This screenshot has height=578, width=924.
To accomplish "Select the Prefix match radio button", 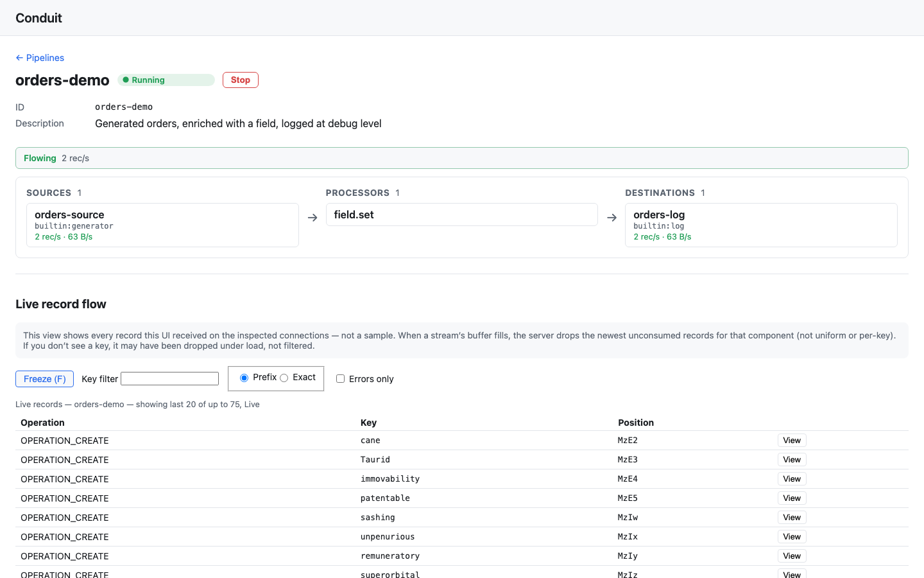I will point(244,378).
